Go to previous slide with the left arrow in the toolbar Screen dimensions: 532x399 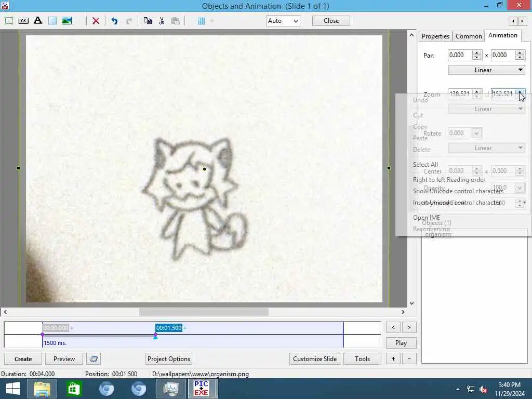click(513, 21)
